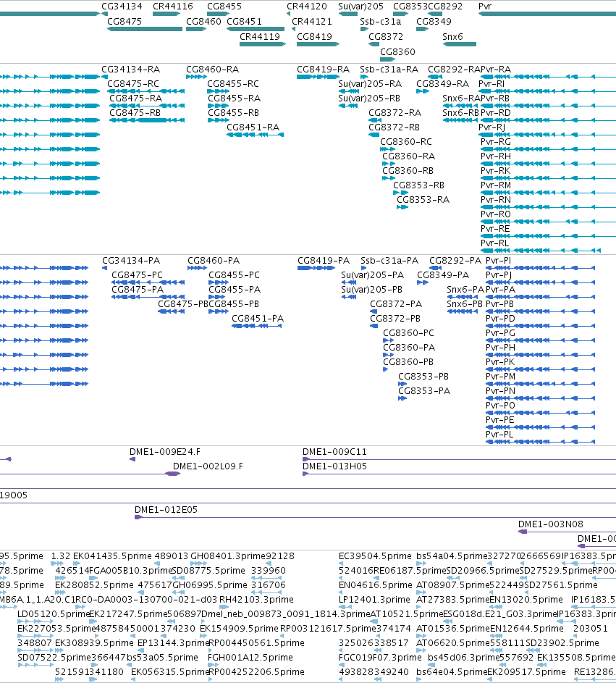Image resolution: width=616 pixels, height=683 pixels.
Task: Click BAC clone DME1-013H05
Action: [334, 466]
